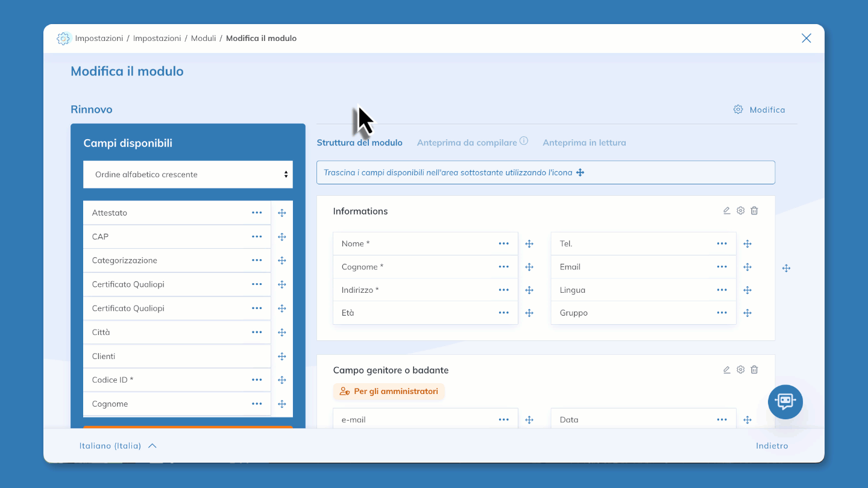Delete the Campo genitore o badante section
The height and width of the screenshot is (488, 868).
point(754,370)
